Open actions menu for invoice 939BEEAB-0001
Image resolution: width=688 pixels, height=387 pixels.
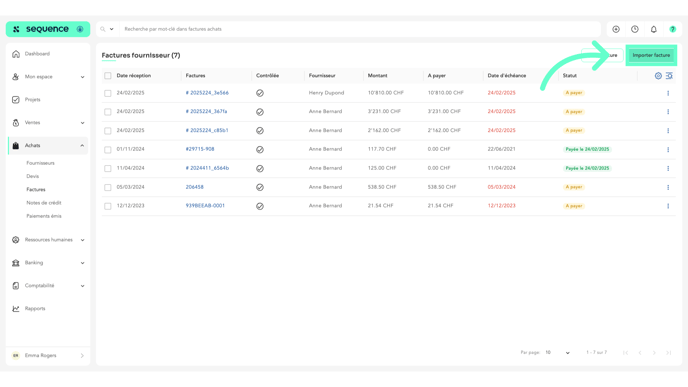pyautogui.click(x=668, y=206)
